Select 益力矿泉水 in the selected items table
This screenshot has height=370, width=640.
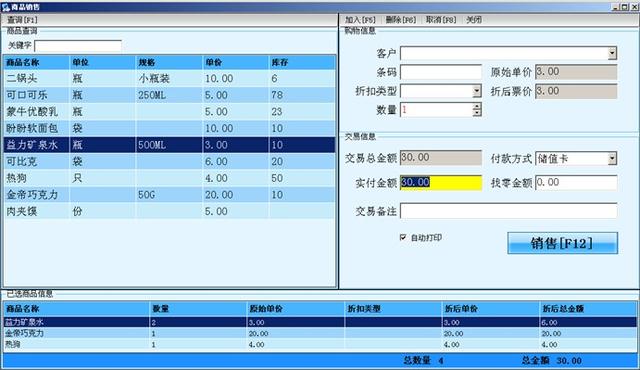click(320, 322)
